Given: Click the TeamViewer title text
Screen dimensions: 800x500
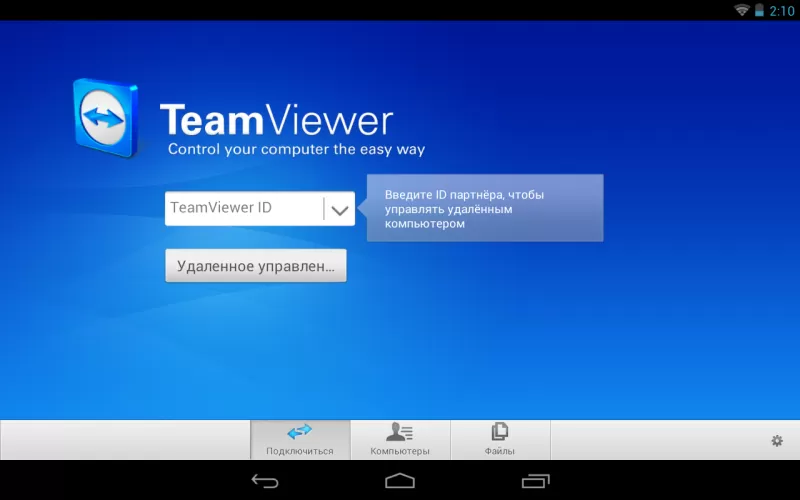Looking at the screenshot, I should (277, 120).
